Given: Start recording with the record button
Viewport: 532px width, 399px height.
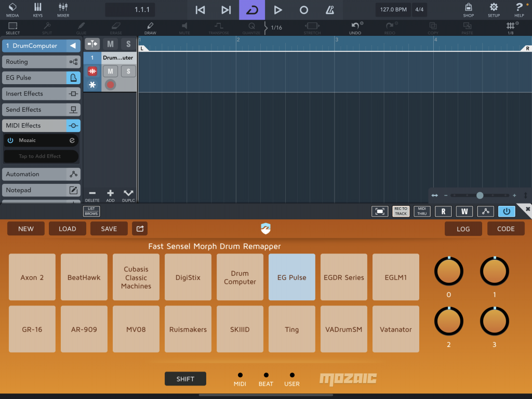Looking at the screenshot, I should pos(303,10).
